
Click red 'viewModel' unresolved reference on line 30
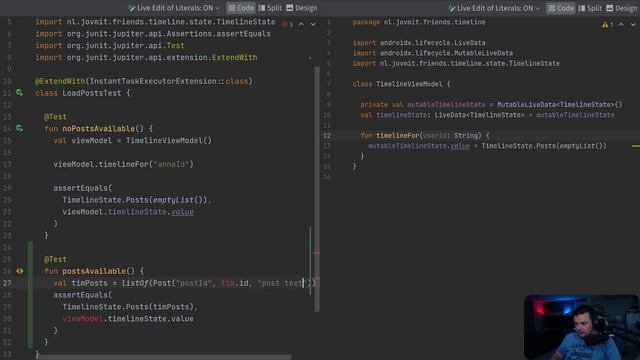(83, 318)
